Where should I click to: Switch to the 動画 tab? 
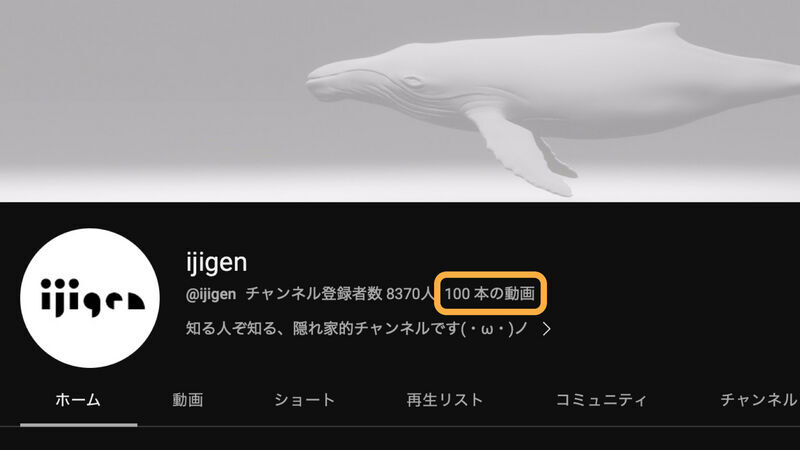coord(187,399)
